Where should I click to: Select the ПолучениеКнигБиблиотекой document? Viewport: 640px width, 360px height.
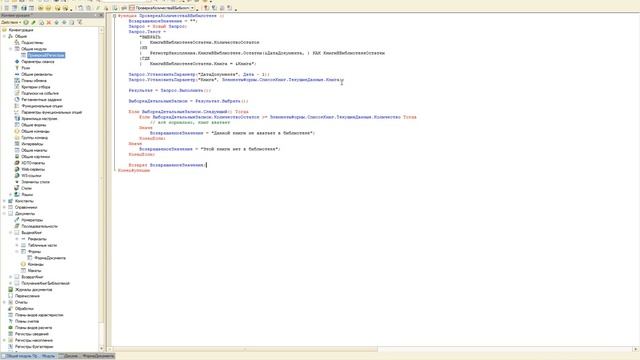pos(45,283)
